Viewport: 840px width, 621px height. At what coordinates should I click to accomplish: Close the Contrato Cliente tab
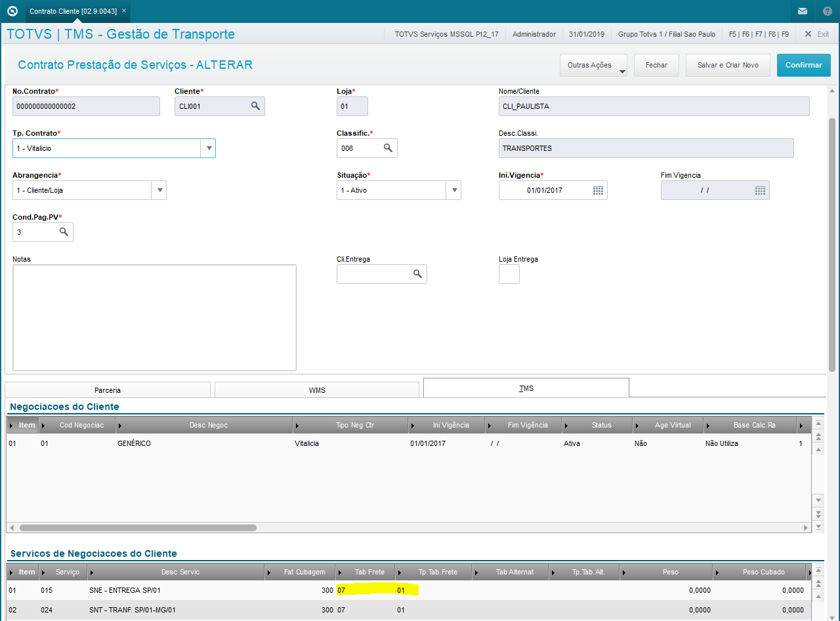[x=124, y=11]
